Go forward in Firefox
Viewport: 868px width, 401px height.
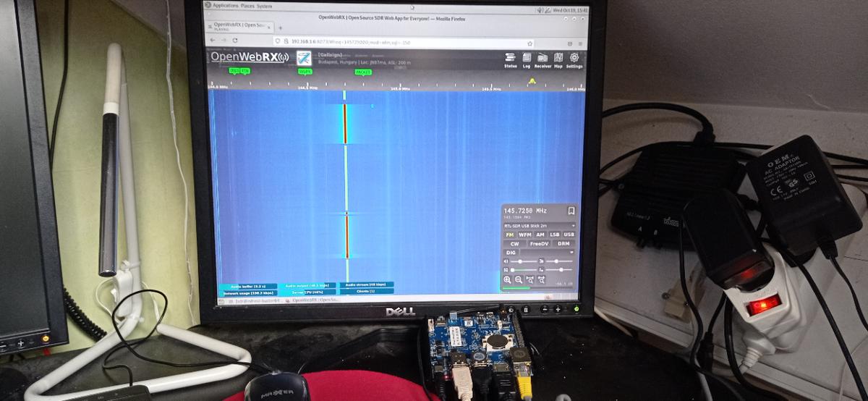pos(224,40)
